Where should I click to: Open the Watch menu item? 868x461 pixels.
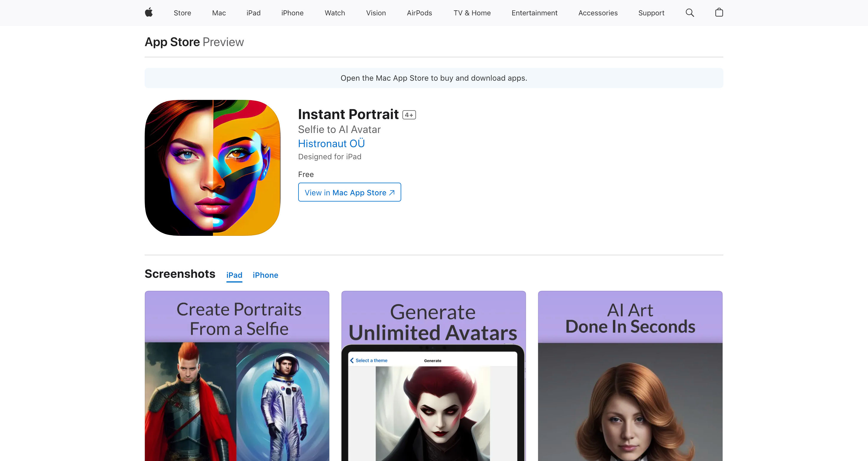tap(335, 13)
